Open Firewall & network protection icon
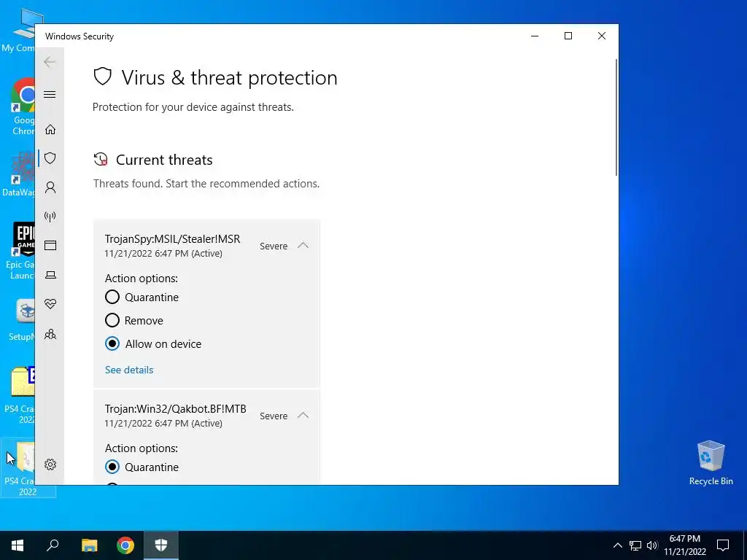This screenshot has height=560, width=747. click(50, 217)
